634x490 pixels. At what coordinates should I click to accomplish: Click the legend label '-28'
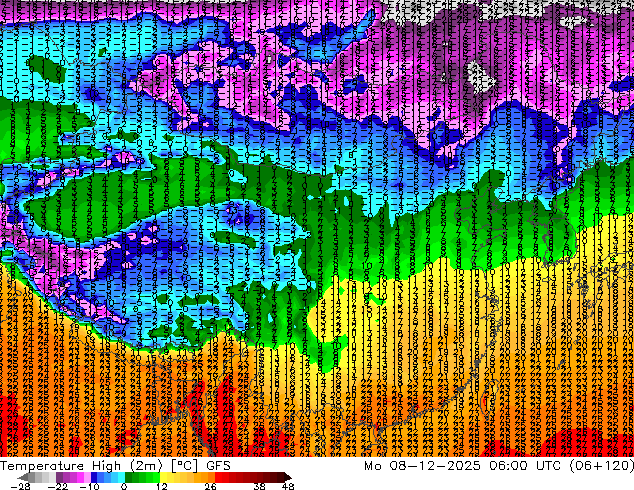coord(20,486)
